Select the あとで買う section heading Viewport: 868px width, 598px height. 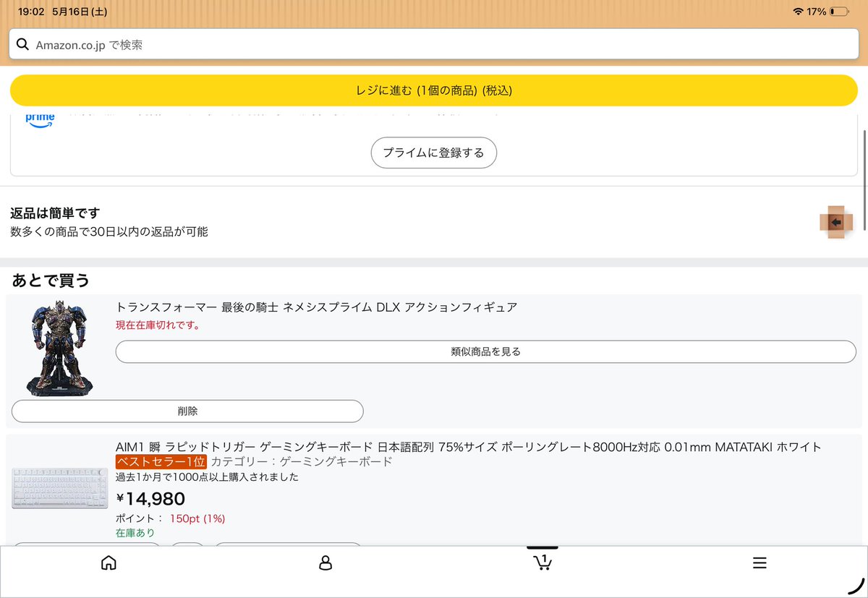point(51,281)
